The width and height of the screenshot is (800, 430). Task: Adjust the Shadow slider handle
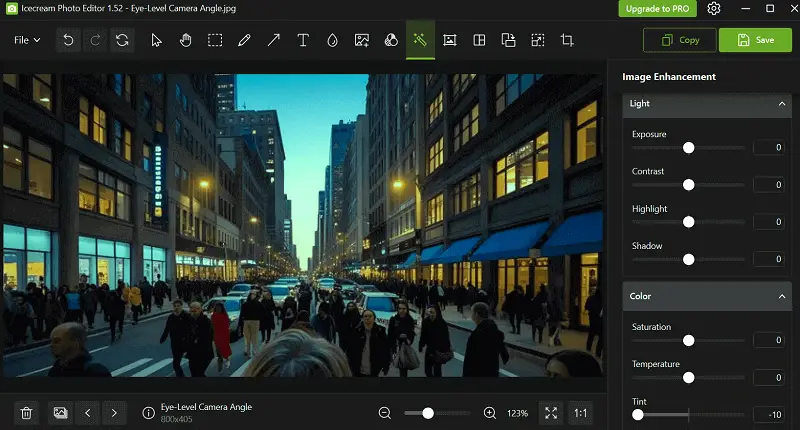(689, 260)
